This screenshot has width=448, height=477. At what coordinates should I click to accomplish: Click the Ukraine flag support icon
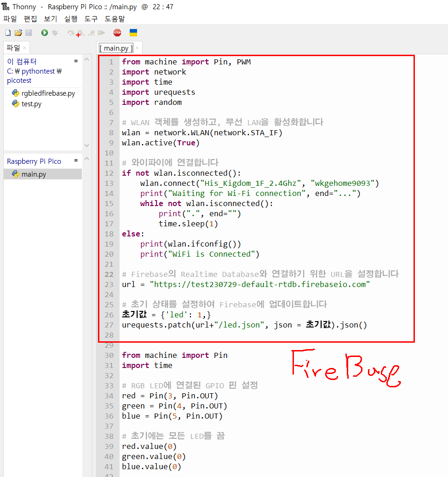coord(133,33)
